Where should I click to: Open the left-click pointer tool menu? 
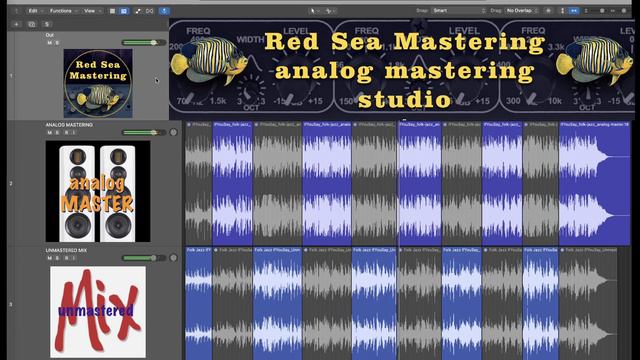click(x=314, y=11)
